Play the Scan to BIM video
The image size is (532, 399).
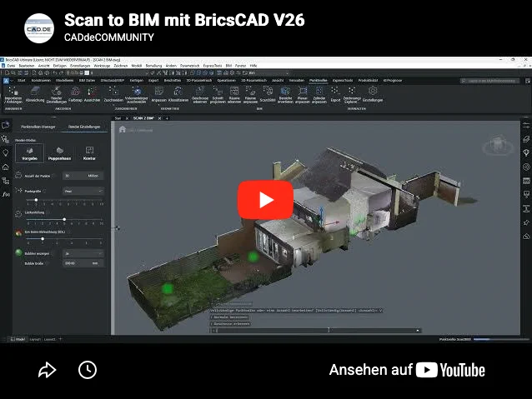[265, 200]
